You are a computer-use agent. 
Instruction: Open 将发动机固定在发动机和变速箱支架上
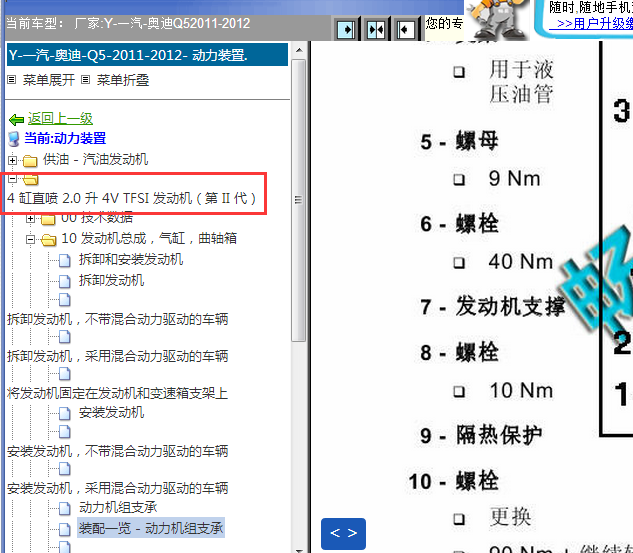117,393
